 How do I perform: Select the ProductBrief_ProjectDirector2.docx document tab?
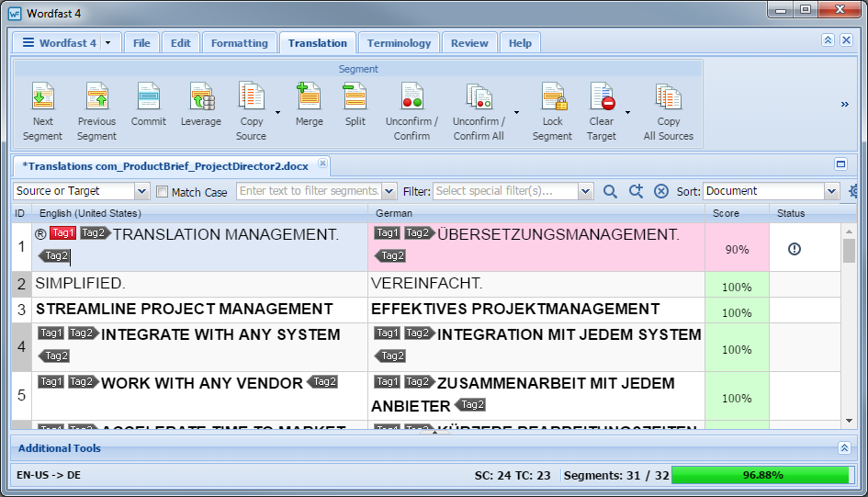165,166
